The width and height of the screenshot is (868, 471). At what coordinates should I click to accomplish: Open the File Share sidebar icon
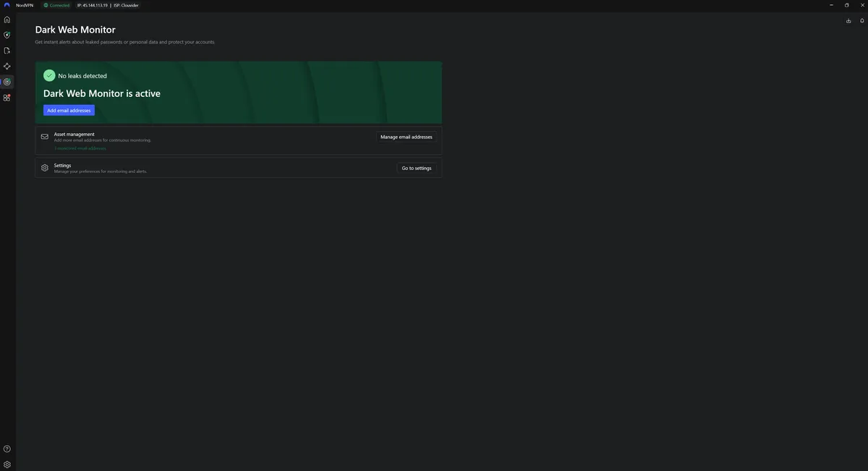[7, 51]
